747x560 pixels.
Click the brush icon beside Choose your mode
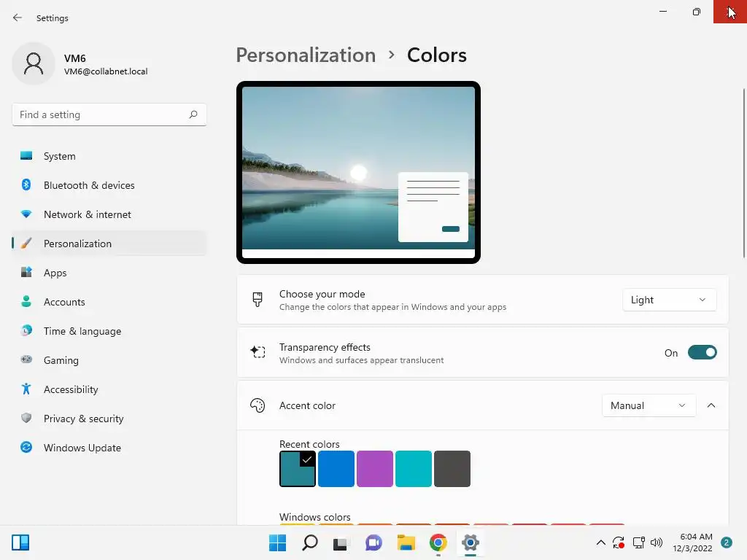point(258,300)
